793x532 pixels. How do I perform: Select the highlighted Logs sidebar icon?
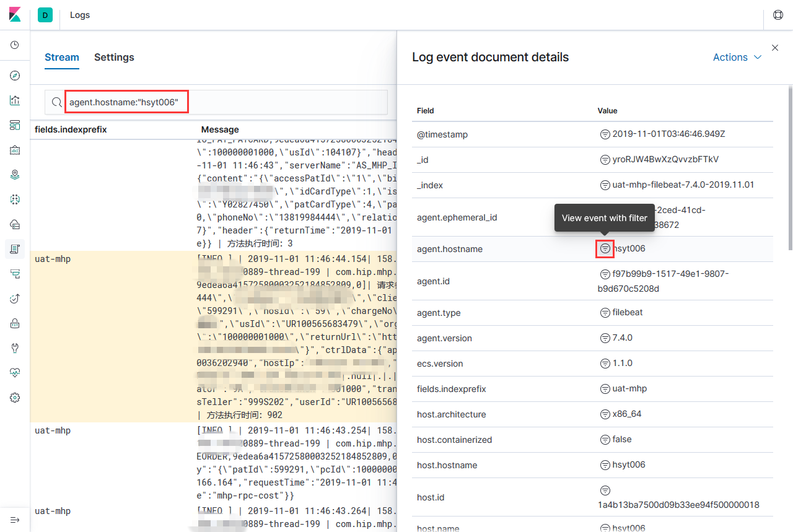[15, 249]
